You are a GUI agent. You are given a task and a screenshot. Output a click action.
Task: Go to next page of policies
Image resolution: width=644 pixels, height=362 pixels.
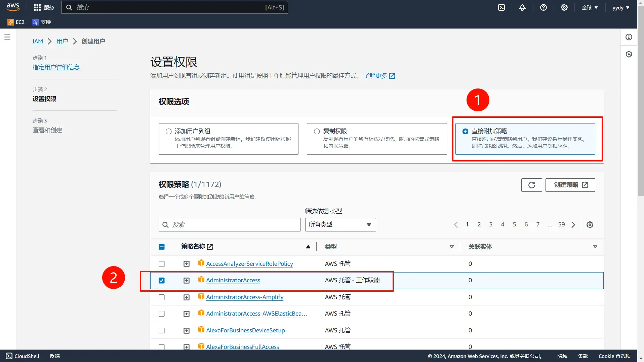(x=573, y=225)
